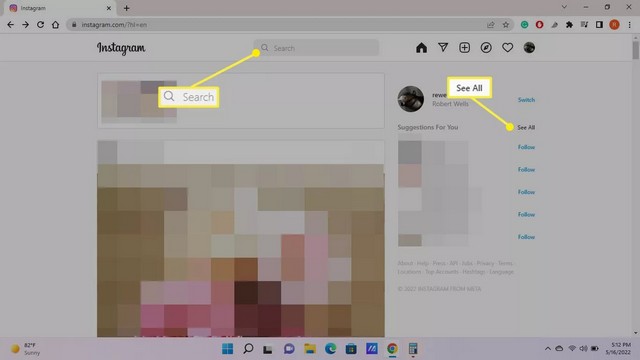The height and width of the screenshot is (360, 640).
Task: Open the volume icon in the system tray
Action: coord(583,349)
